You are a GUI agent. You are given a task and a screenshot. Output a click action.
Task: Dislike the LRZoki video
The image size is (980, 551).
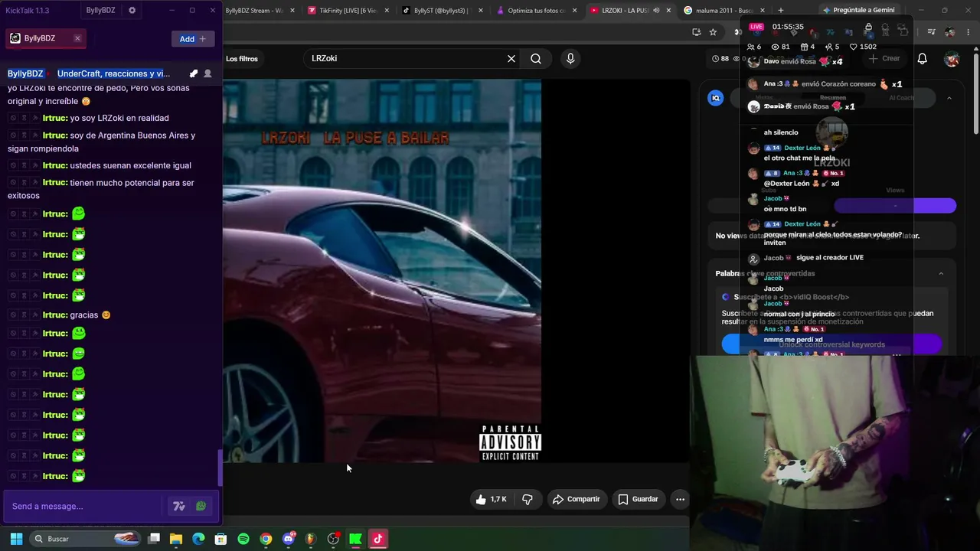tap(528, 499)
